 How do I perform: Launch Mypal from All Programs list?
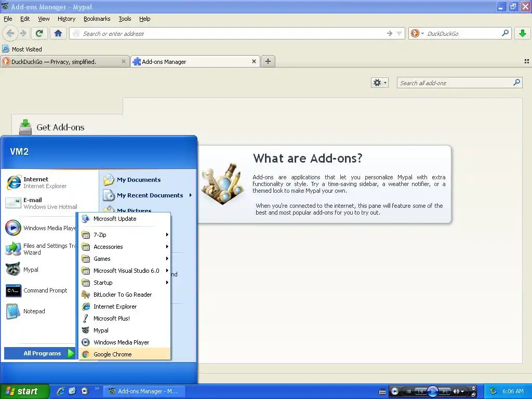pos(125,330)
